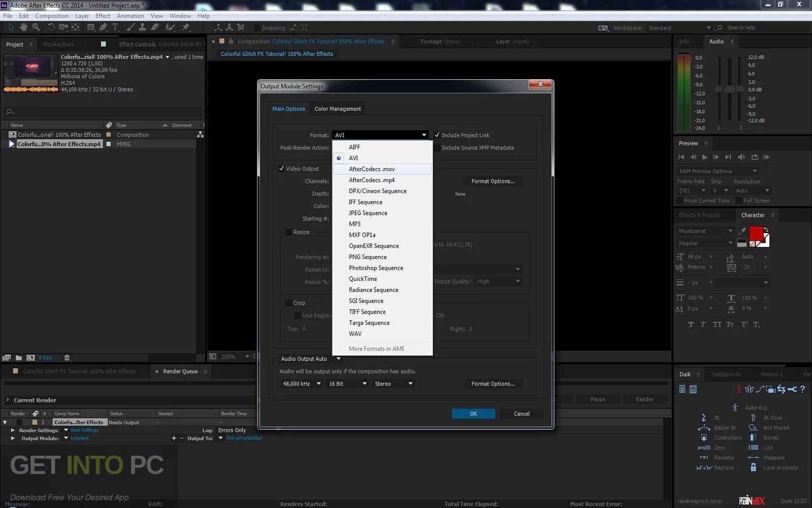Viewport: 812px width, 508px height.
Task: Toggle Use Region of Interest checkbox
Action: pyautogui.click(x=298, y=315)
